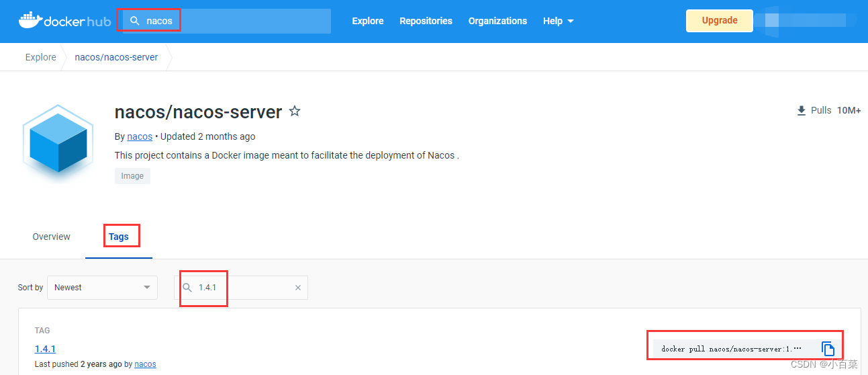Click the nacos/nacos-server heading
Image resolution: width=868 pixels, height=375 pixels.
click(199, 112)
